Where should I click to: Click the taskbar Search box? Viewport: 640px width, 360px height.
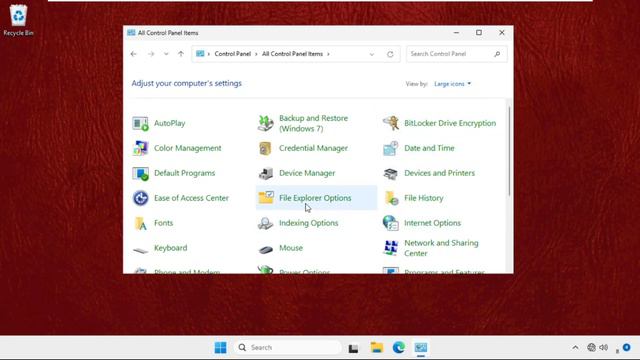tap(288, 347)
